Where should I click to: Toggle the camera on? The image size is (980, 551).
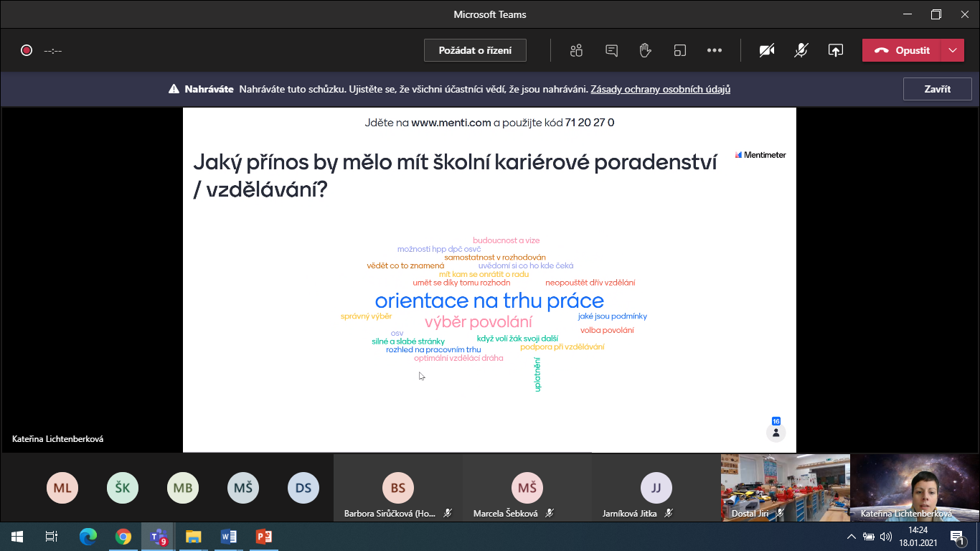767,50
